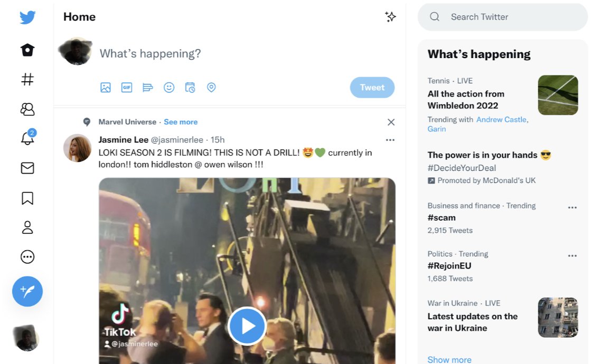This screenshot has width=592, height=364.
Task: Play the TikTok video in tweet
Action: point(247,326)
